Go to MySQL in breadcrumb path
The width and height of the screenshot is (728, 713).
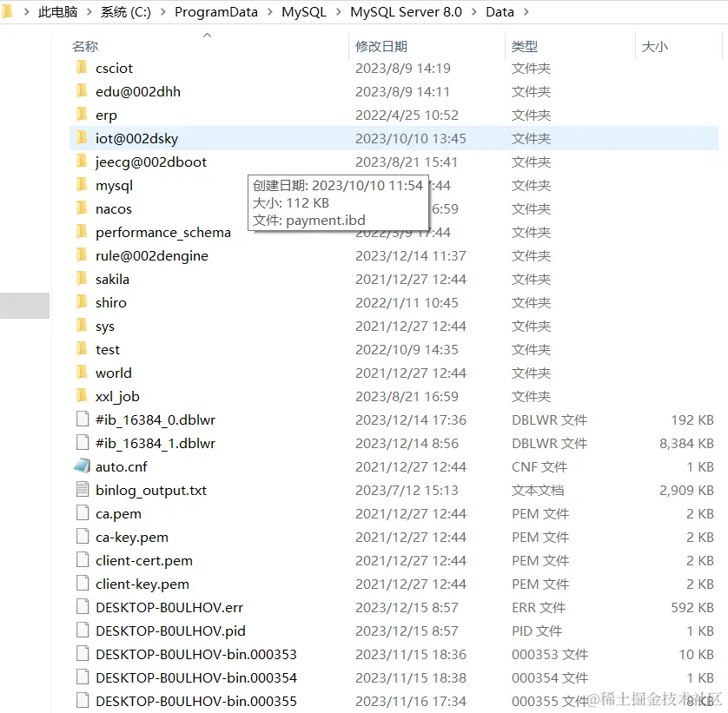304,11
